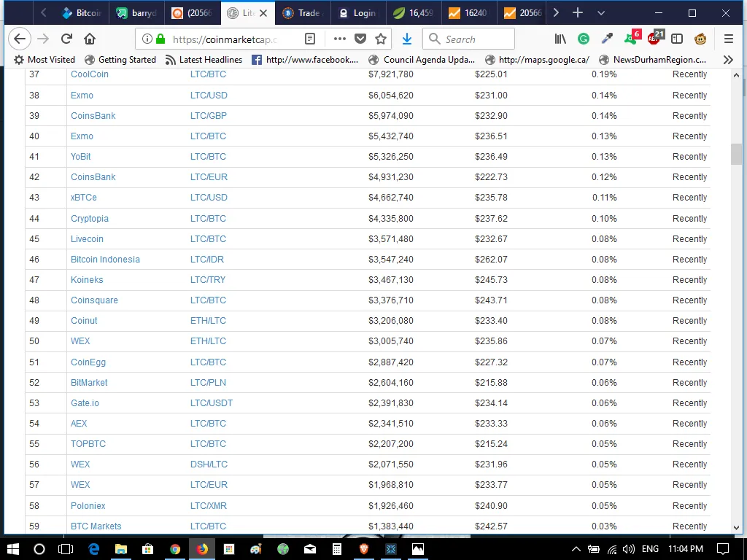Switch to the Login tab
The image size is (747, 560).
point(358,13)
